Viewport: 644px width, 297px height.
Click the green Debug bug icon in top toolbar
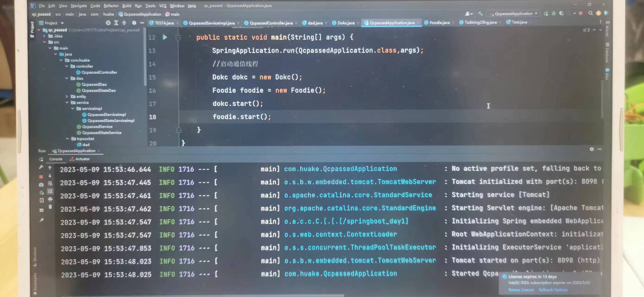click(x=553, y=13)
